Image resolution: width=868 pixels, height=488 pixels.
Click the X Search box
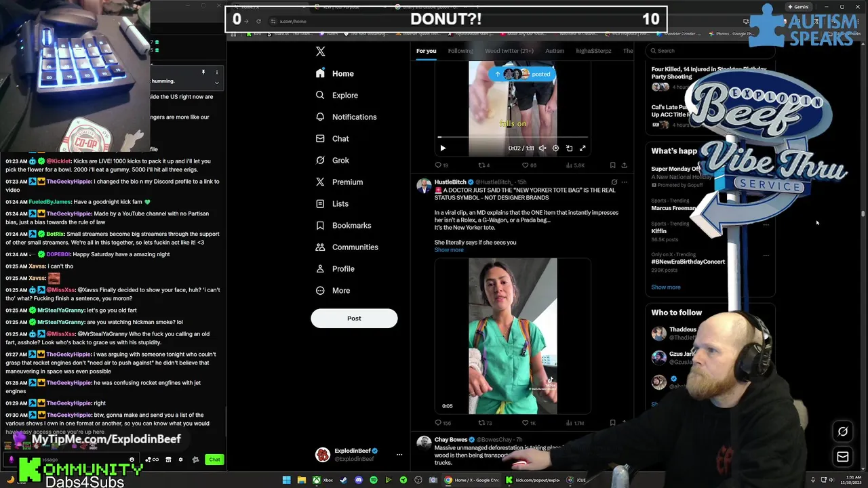click(709, 51)
